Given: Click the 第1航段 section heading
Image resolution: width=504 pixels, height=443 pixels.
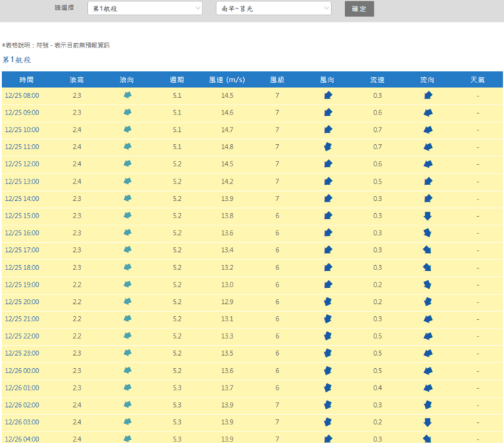Looking at the screenshot, I should pyautogui.click(x=17, y=61).
